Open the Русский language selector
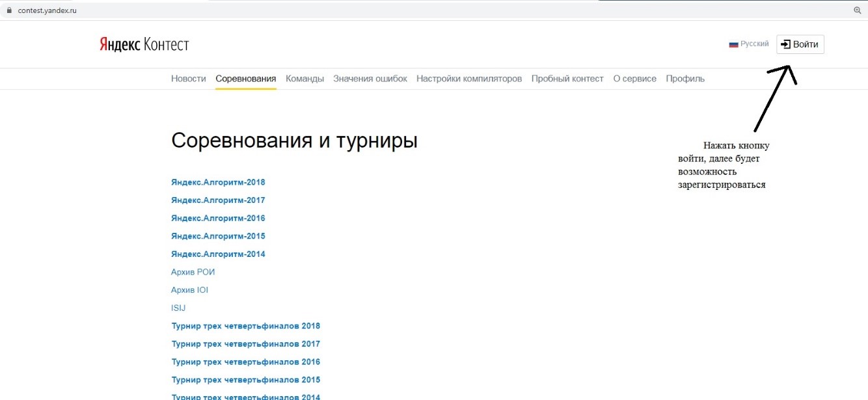 click(749, 44)
